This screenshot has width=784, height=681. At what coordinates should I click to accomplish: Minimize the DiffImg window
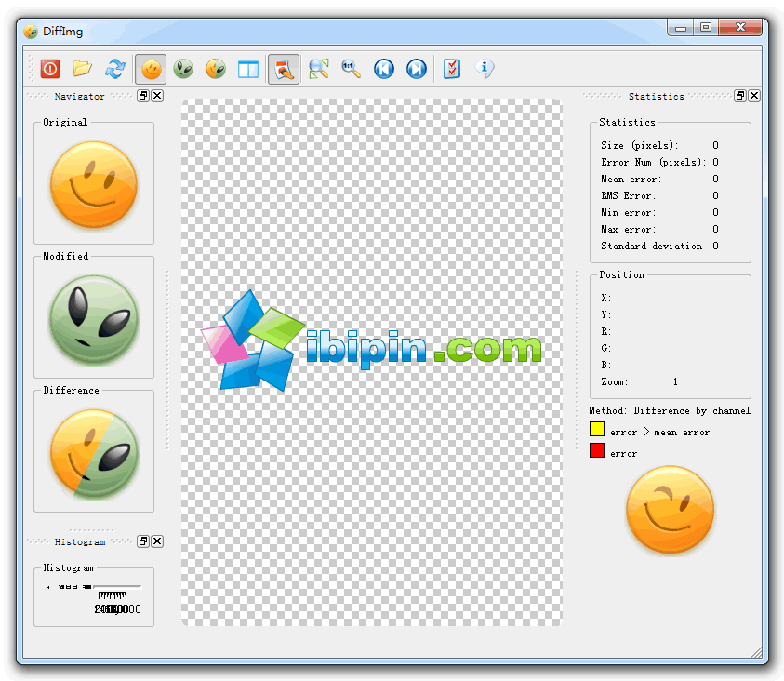681,27
